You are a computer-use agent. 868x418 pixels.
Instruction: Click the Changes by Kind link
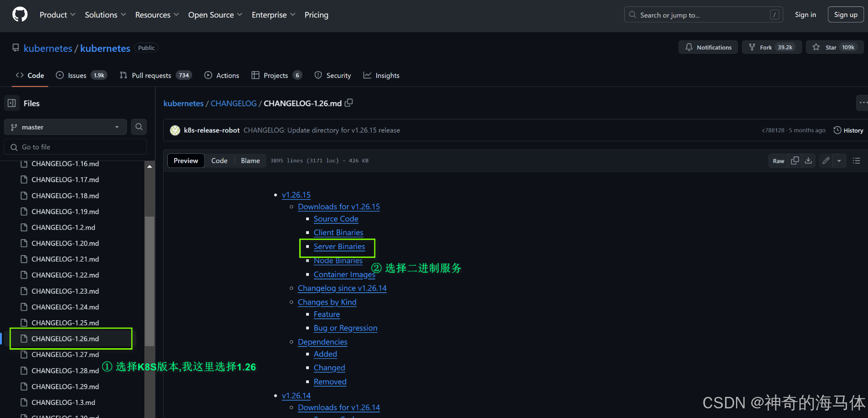pos(327,302)
